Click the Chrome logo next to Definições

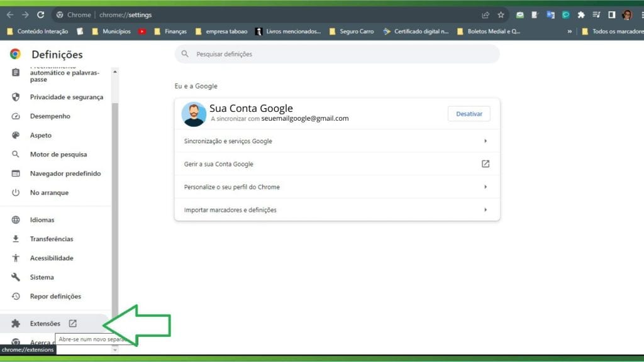[x=15, y=54]
